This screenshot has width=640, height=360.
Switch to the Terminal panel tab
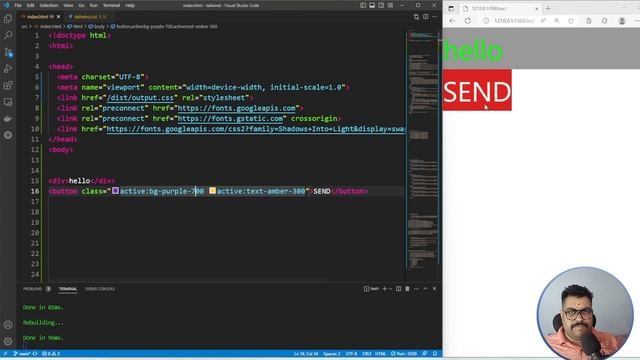[68, 289]
